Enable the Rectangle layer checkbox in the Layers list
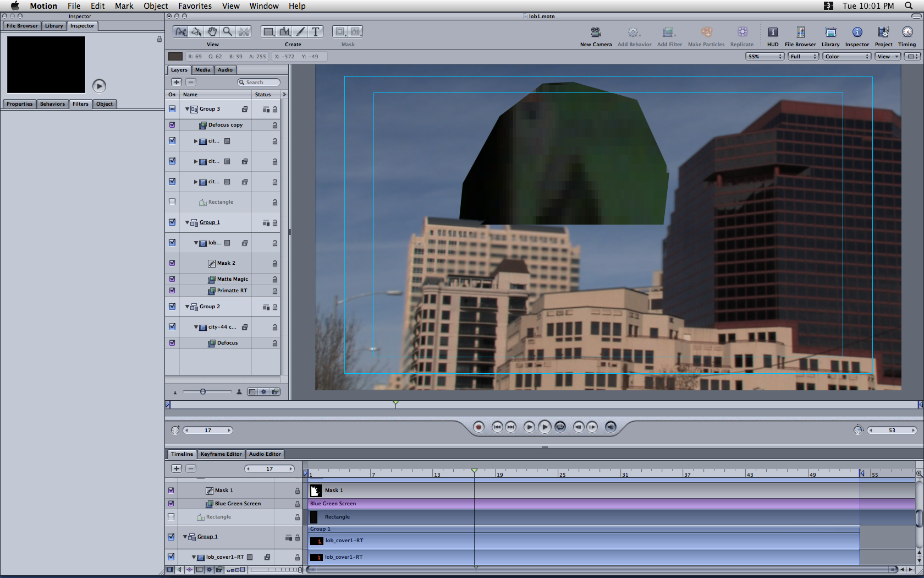Image resolution: width=924 pixels, height=578 pixels. (x=172, y=202)
